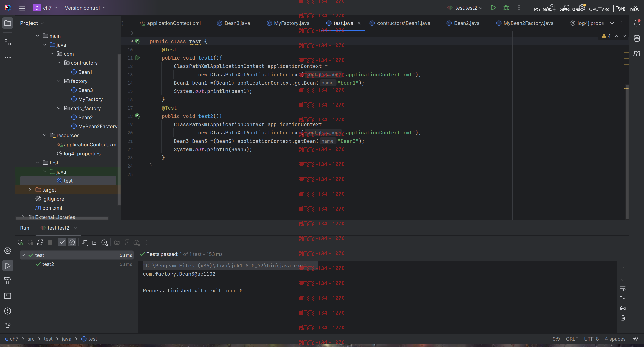The width and height of the screenshot is (644, 347).
Task: Rerun the tests in Run panel
Action: click(x=20, y=242)
